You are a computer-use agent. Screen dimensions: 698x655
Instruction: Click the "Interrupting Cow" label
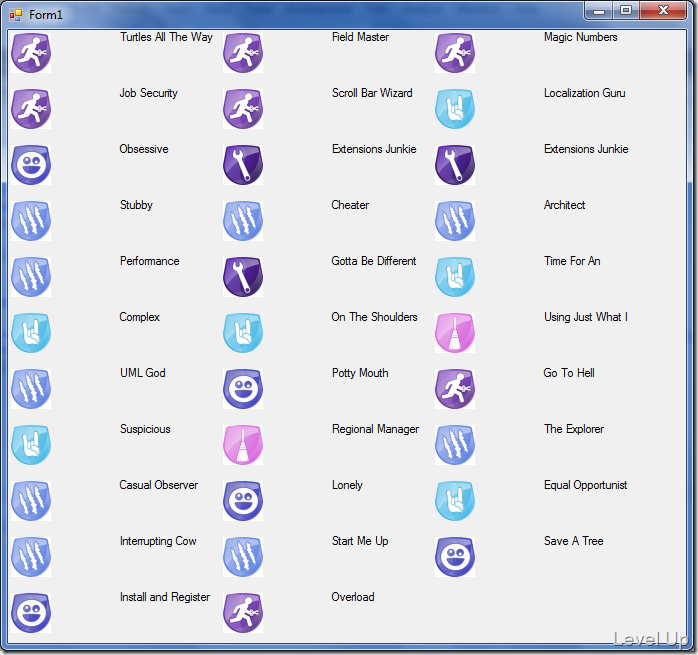[x=158, y=541]
